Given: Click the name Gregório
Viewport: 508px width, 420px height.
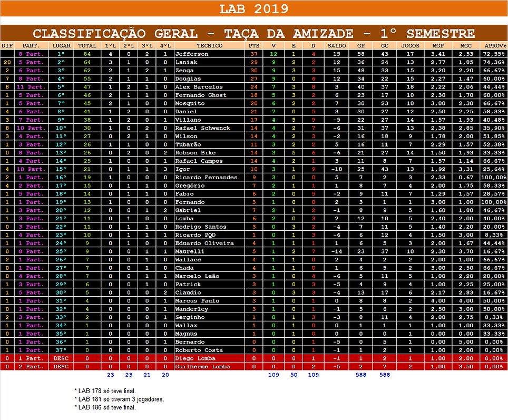Looking at the screenshot, I should click(x=190, y=185).
